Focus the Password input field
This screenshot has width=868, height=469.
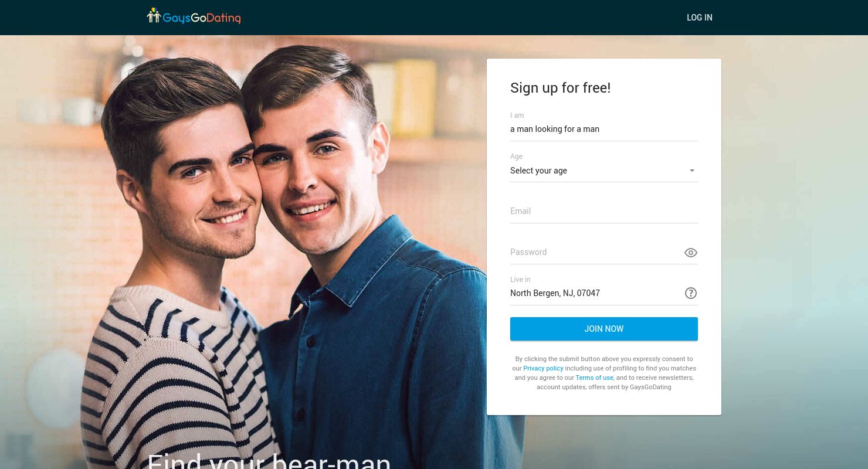pos(595,252)
